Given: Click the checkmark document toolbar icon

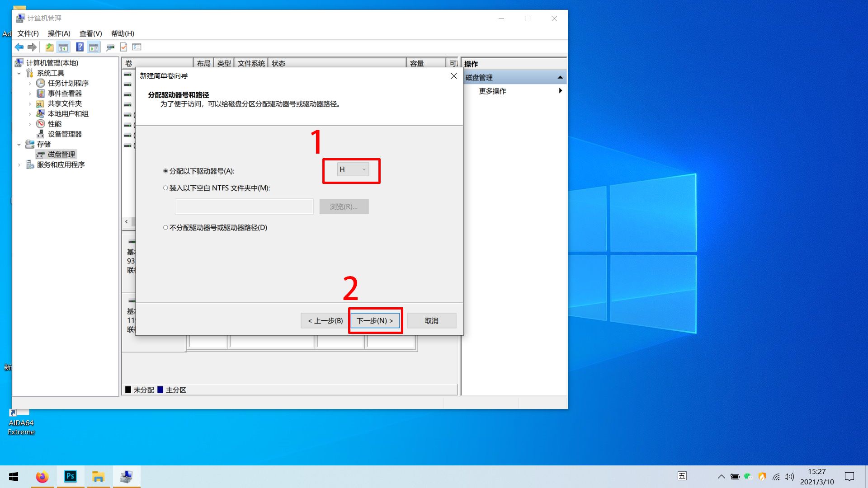Looking at the screenshot, I should (123, 47).
